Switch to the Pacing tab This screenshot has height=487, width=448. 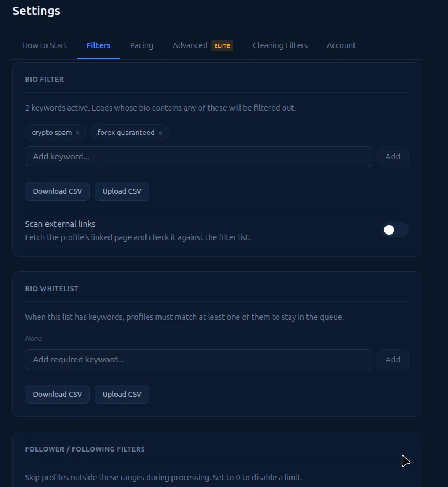[141, 45]
